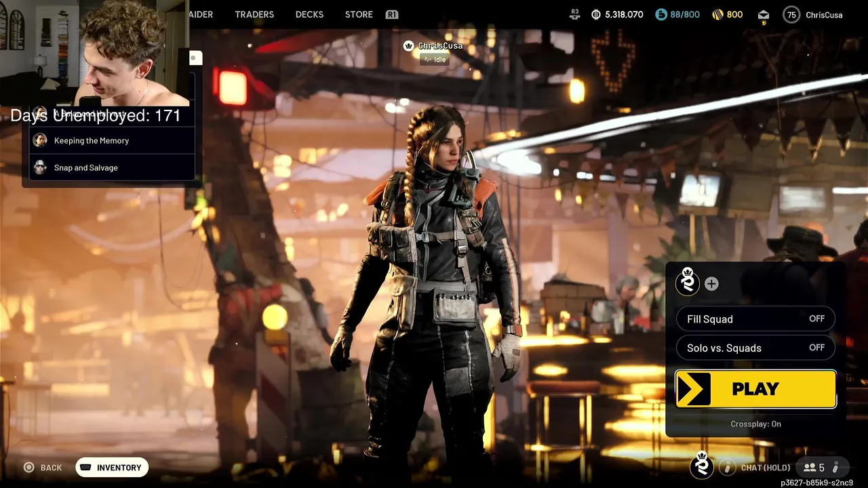Open the mail inbox envelope icon

[764, 15]
